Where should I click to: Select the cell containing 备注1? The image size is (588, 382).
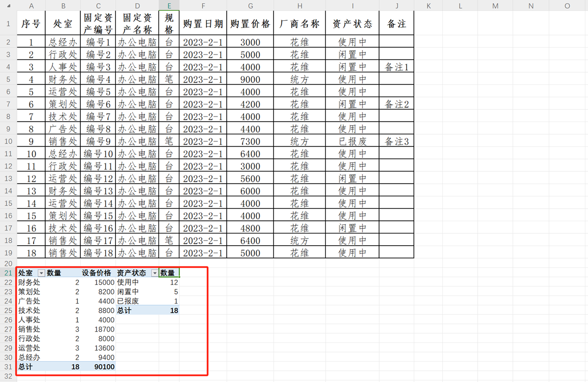click(396, 67)
